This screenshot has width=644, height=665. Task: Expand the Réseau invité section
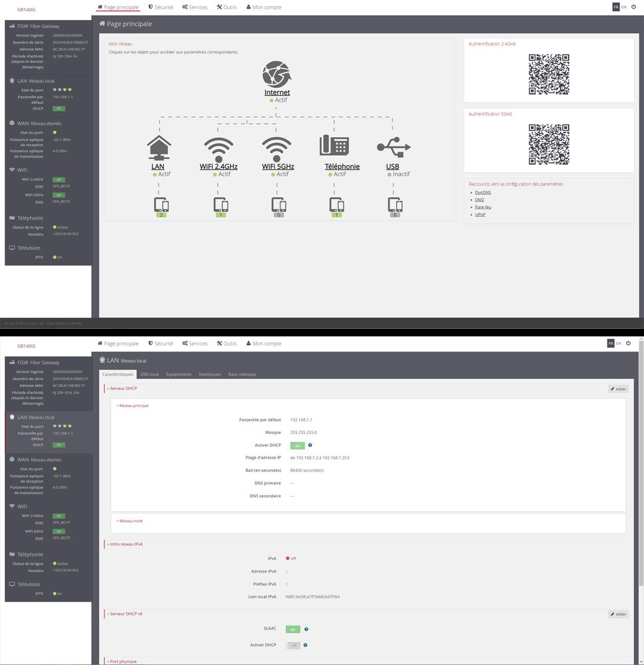click(x=130, y=521)
